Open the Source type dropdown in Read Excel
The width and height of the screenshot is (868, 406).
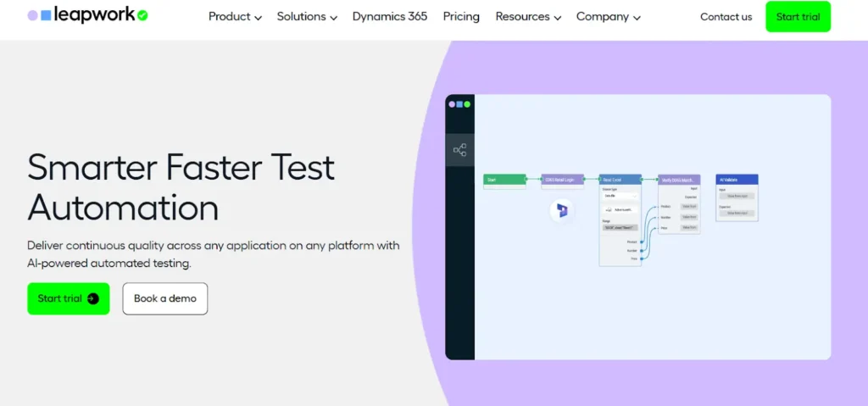tap(620, 196)
